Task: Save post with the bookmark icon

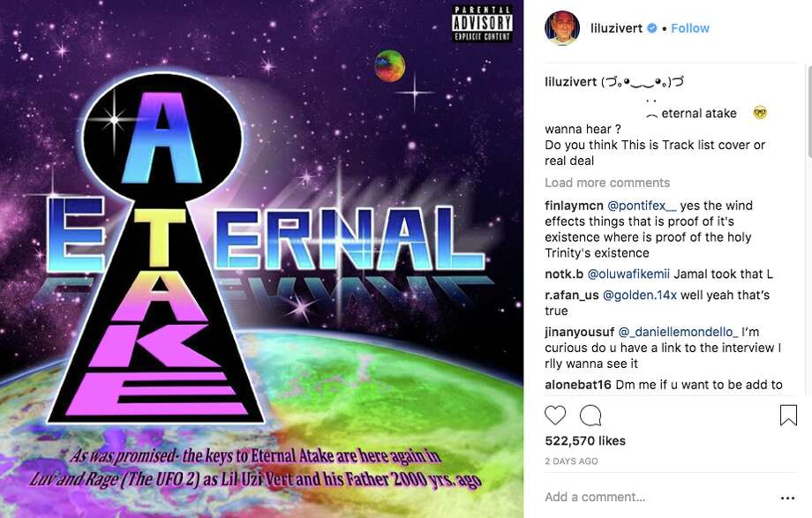Action: coord(788,416)
